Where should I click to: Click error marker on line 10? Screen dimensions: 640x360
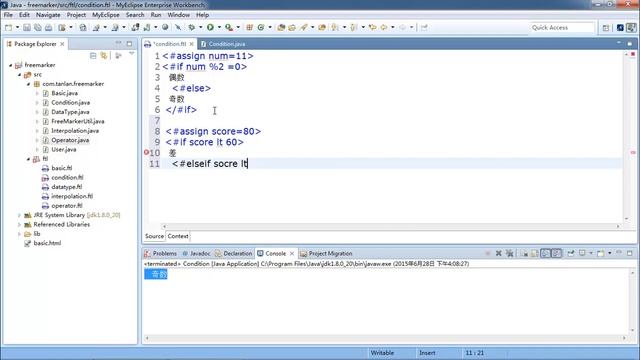(146, 152)
